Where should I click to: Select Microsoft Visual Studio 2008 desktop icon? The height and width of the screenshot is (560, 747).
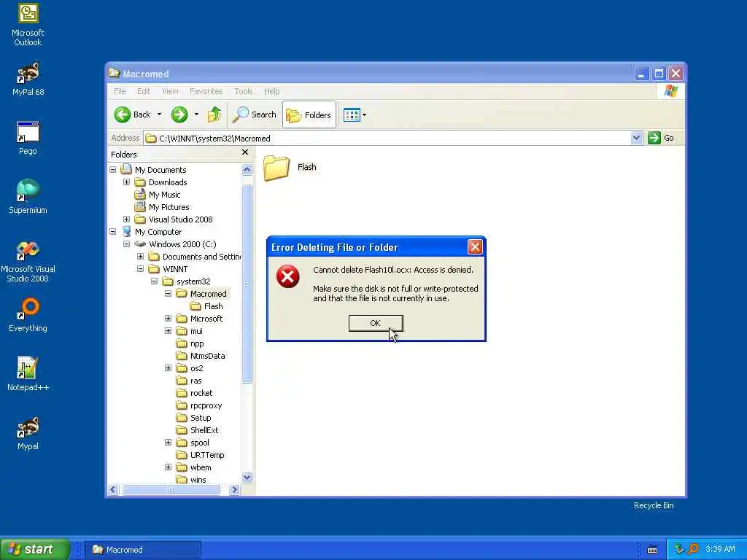(28, 262)
